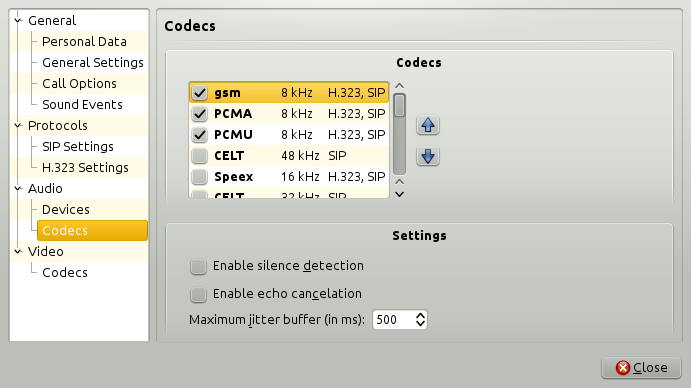Viewport: 691px width, 388px height.
Task: Move selected codec up with blue arrow
Action: pos(427,125)
